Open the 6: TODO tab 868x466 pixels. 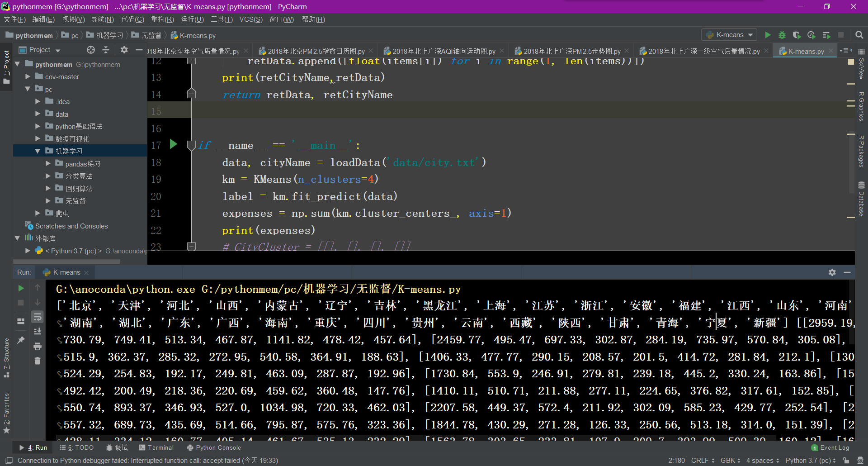pos(76,447)
